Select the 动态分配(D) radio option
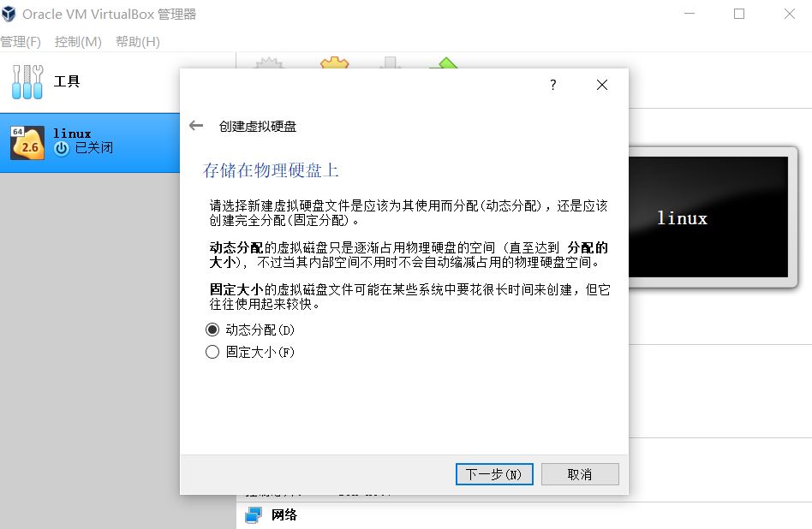812x529 pixels. [212, 330]
